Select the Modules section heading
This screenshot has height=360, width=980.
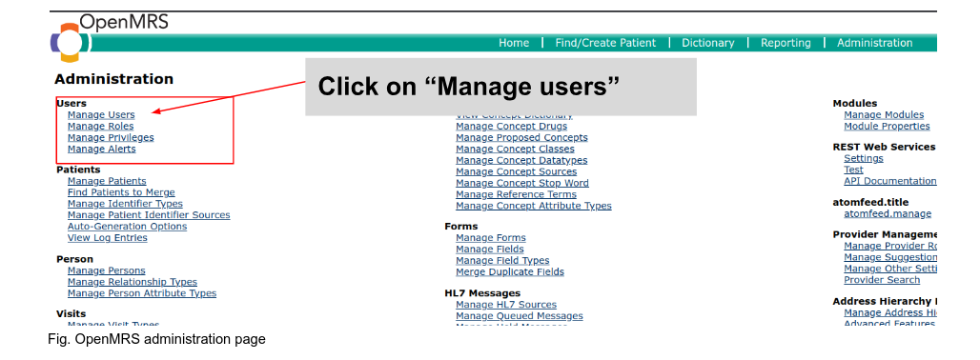point(855,103)
